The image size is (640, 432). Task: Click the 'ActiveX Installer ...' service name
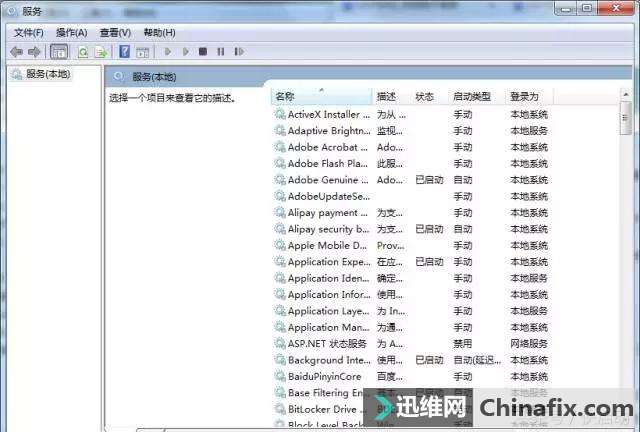pos(329,114)
